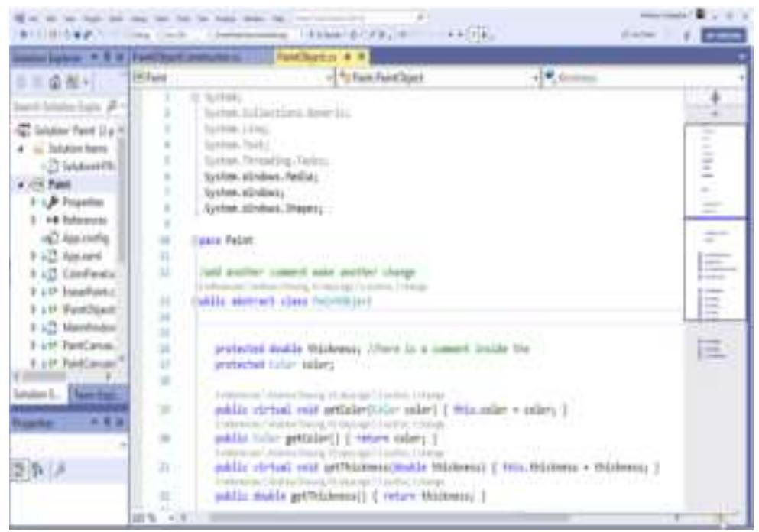The height and width of the screenshot is (532, 759).
Task: Open the Debug menu
Action: (x=139, y=19)
